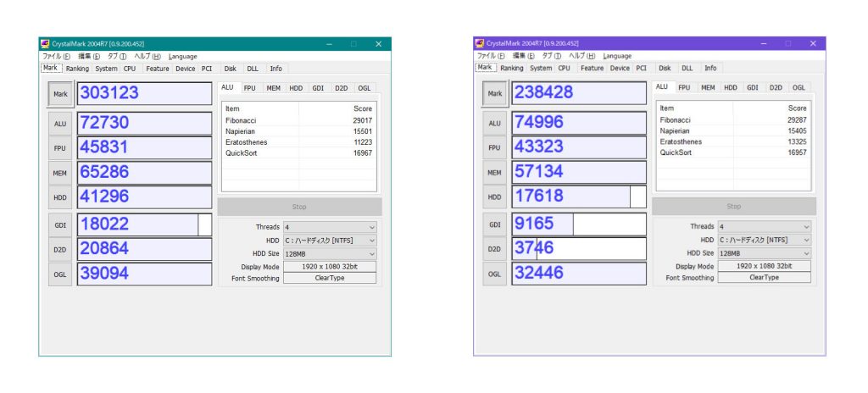Click GDI score progress bar 9165 in right window
Image resolution: width=868 pixels, height=393 pixels.
pyautogui.click(x=579, y=224)
